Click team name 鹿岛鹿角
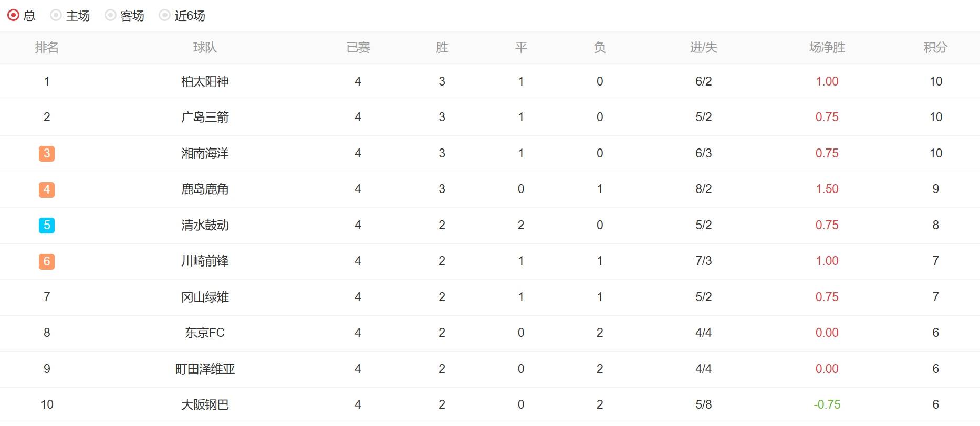 point(205,189)
